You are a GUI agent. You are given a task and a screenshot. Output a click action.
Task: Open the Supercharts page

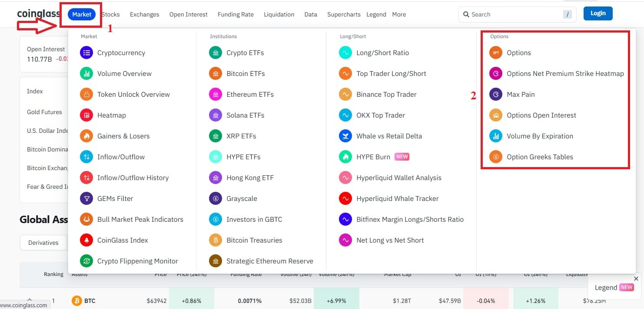[x=344, y=14]
